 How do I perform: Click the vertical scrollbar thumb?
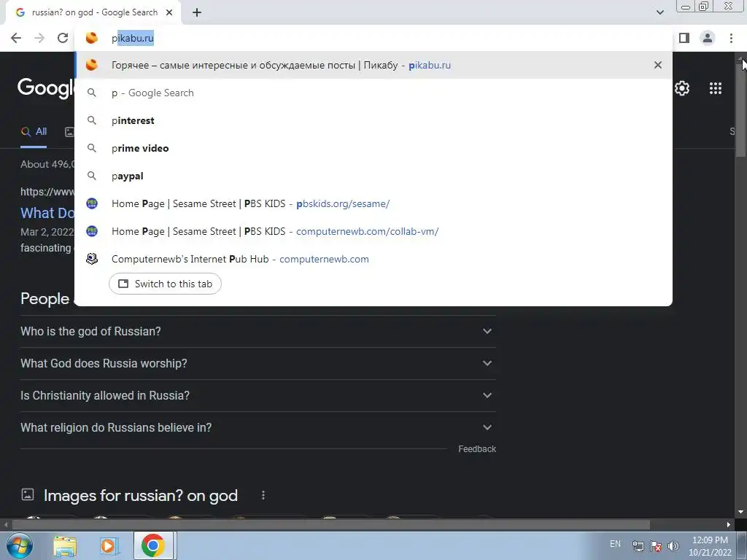point(741,109)
